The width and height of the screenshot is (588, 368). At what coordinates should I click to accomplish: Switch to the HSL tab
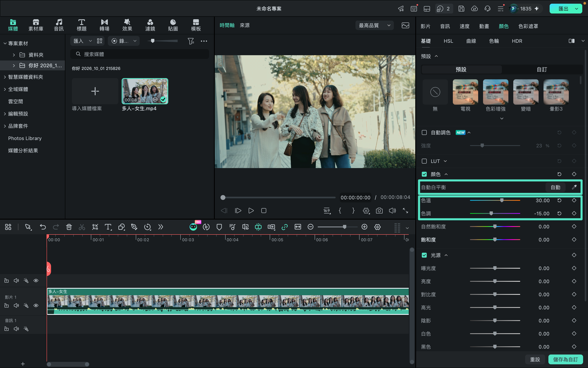[x=448, y=41]
